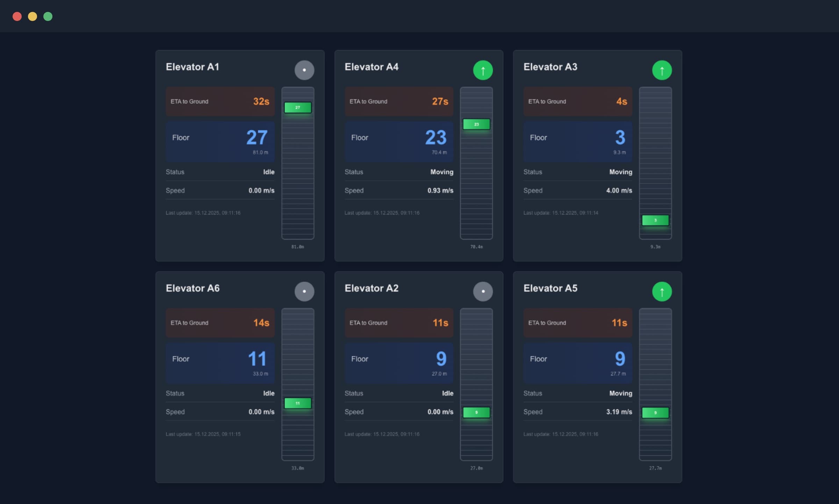The width and height of the screenshot is (839, 504).
Task: Open the Elevator A6 Floor 11 panel
Action: click(220, 363)
